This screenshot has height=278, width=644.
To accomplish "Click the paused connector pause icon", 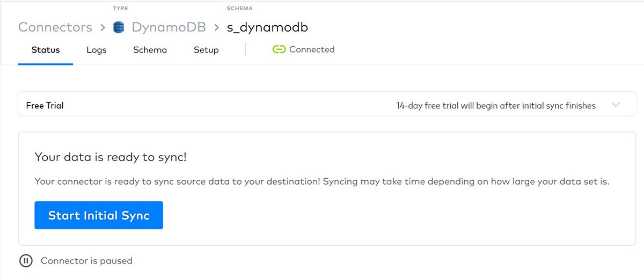I will pos(26,261).
